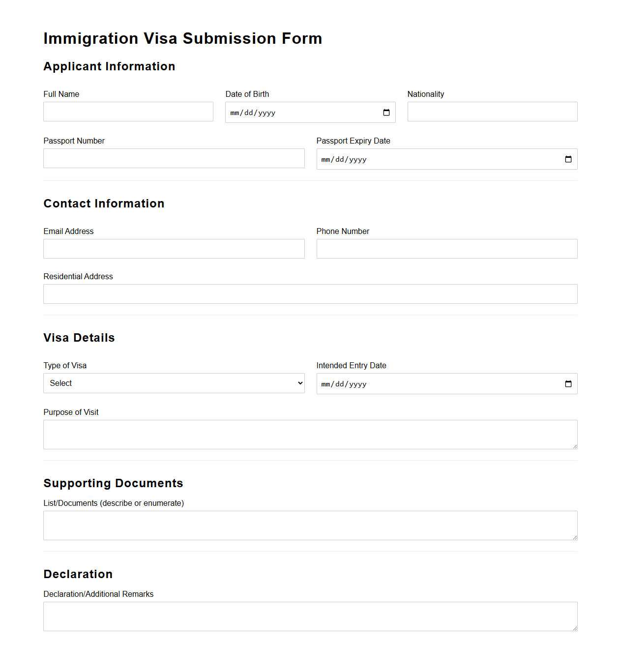Viewport: 621px width, 672px height.
Task: Focus the Email Address input
Action: click(174, 249)
